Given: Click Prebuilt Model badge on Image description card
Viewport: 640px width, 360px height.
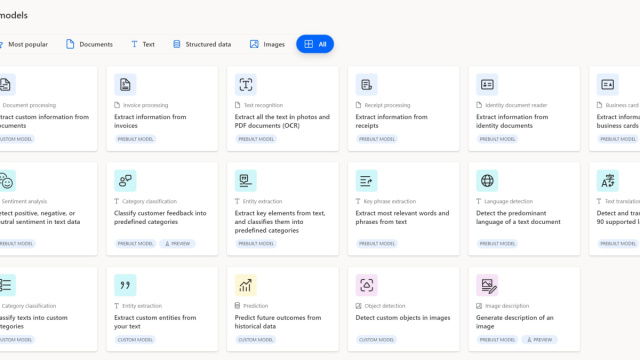Looking at the screenshot, I should click(497, 340).
